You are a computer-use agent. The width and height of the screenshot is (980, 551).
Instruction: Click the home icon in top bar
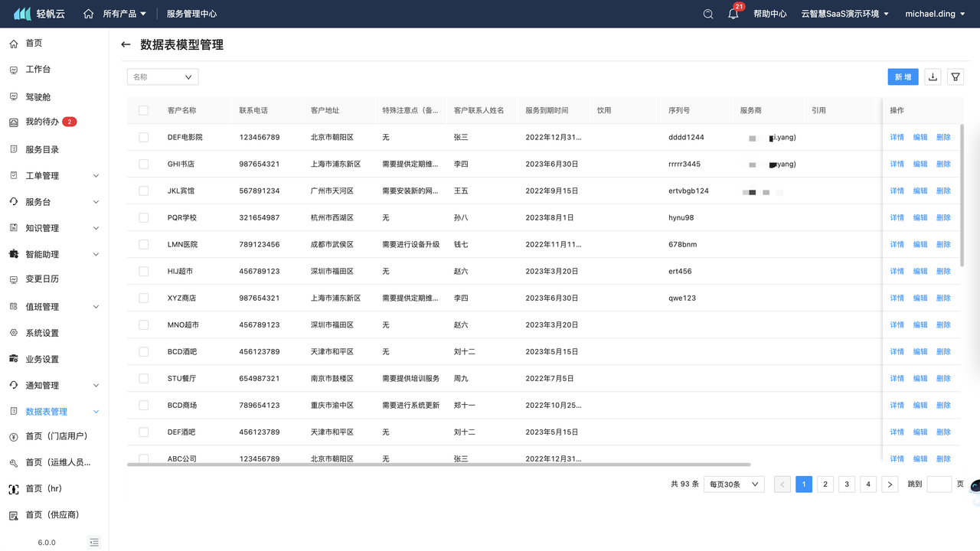89,14
